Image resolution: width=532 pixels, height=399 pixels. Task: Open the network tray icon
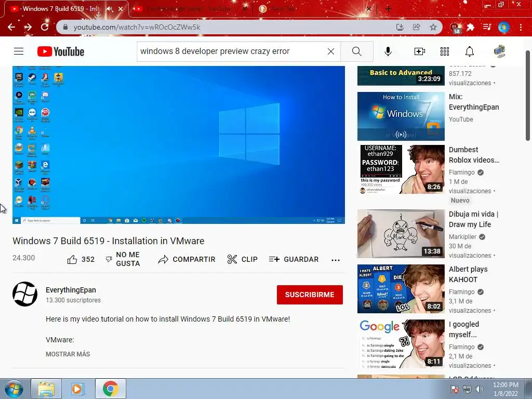click(x=467, y=389)
